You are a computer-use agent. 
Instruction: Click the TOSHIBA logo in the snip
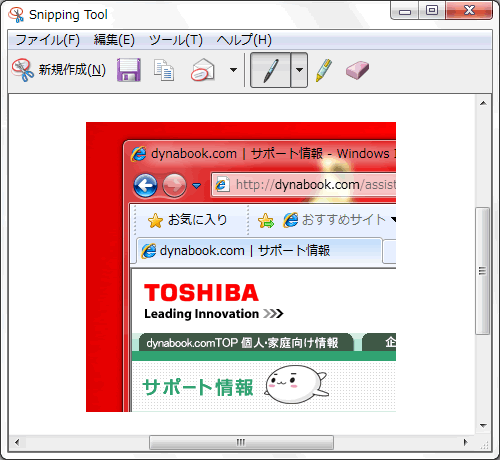click(201, 293)
